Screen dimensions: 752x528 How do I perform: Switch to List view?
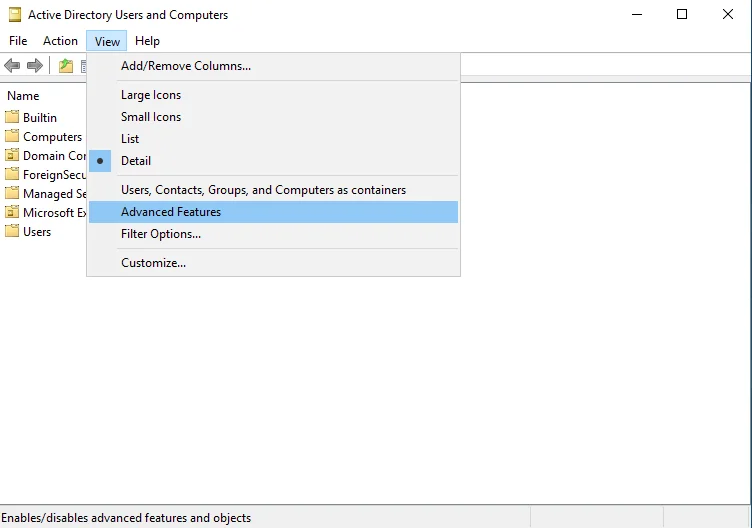coord(273,139)
